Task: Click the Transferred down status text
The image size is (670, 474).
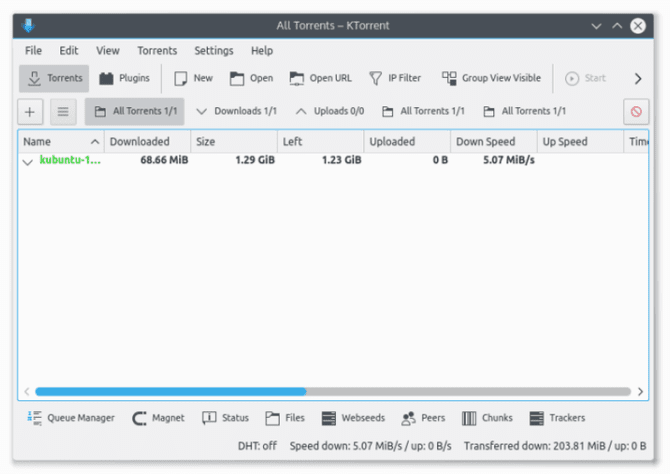Action: [x=555, y=446]
